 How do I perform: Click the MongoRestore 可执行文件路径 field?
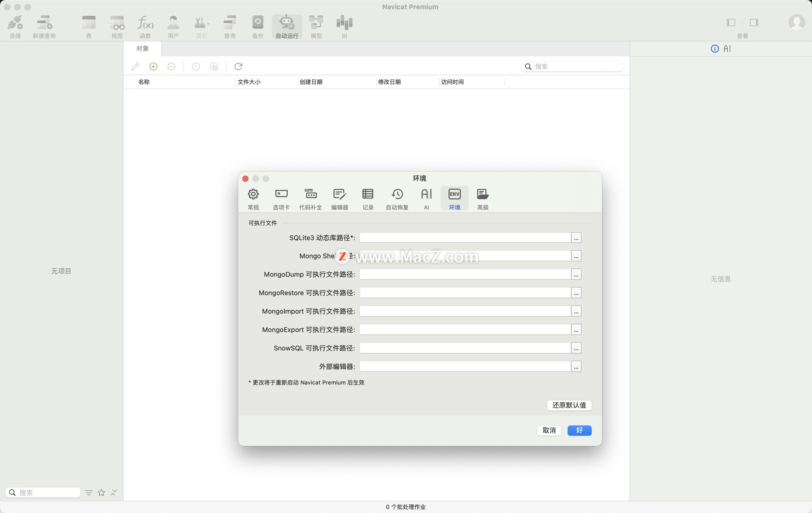point(465,293)
